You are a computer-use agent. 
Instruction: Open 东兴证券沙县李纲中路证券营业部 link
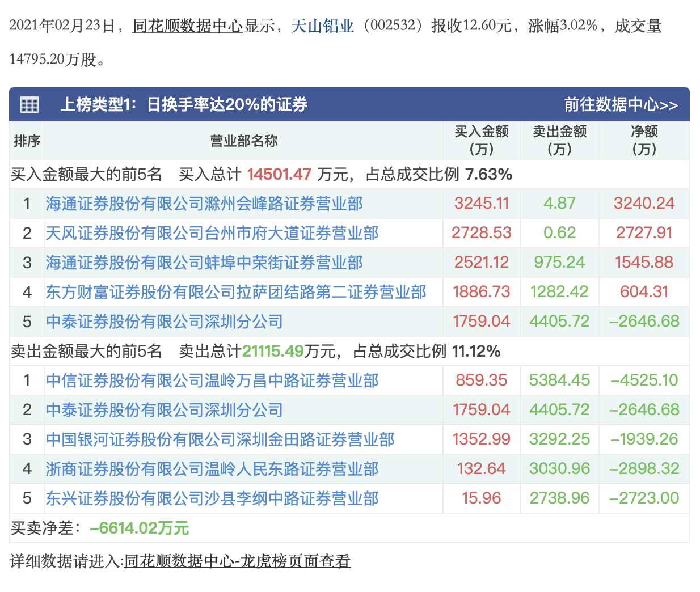tap(212, 498)
